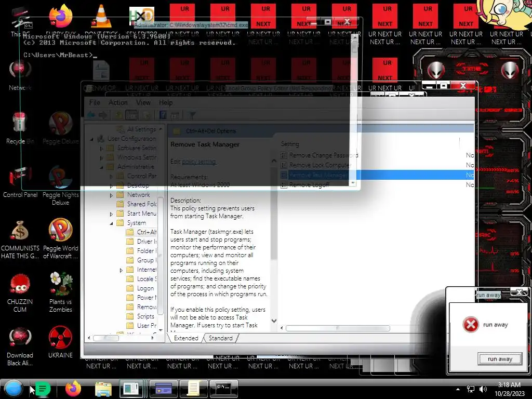Select Scripts tree folder
This screenshot has height=399, width=532.
pyautogui.click(x=140, y=316)
